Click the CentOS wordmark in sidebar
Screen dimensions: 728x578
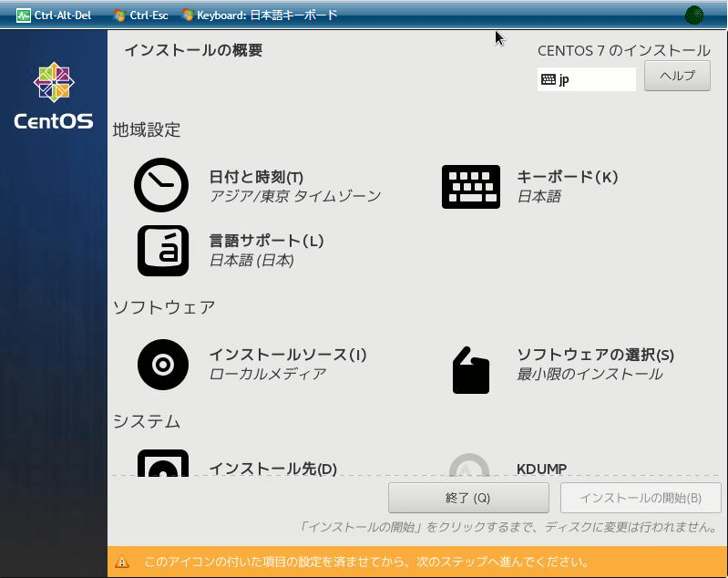pyautogui.click(x=54, y=121)
